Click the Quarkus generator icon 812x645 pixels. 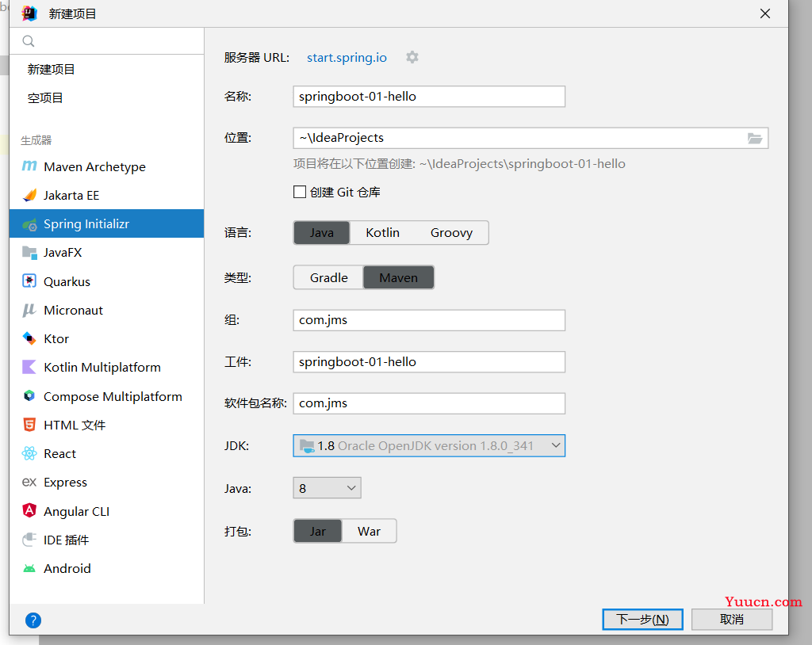[x=29, y=281]
